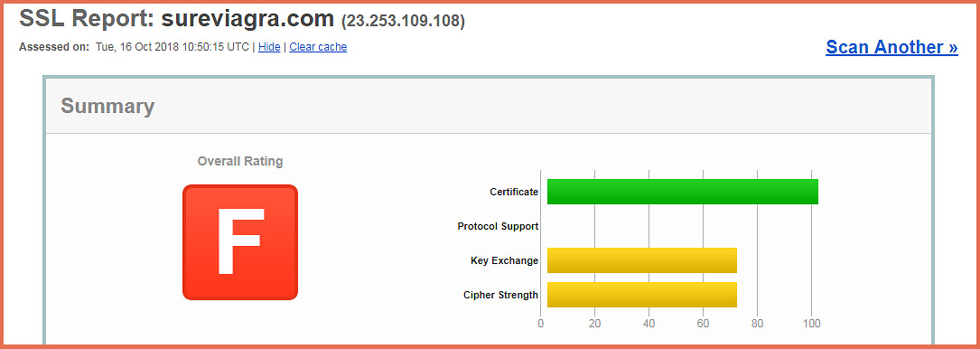Click the yellow Cipher Strength bar
Viewport: 980px width, 349px height.
(642, 295)
